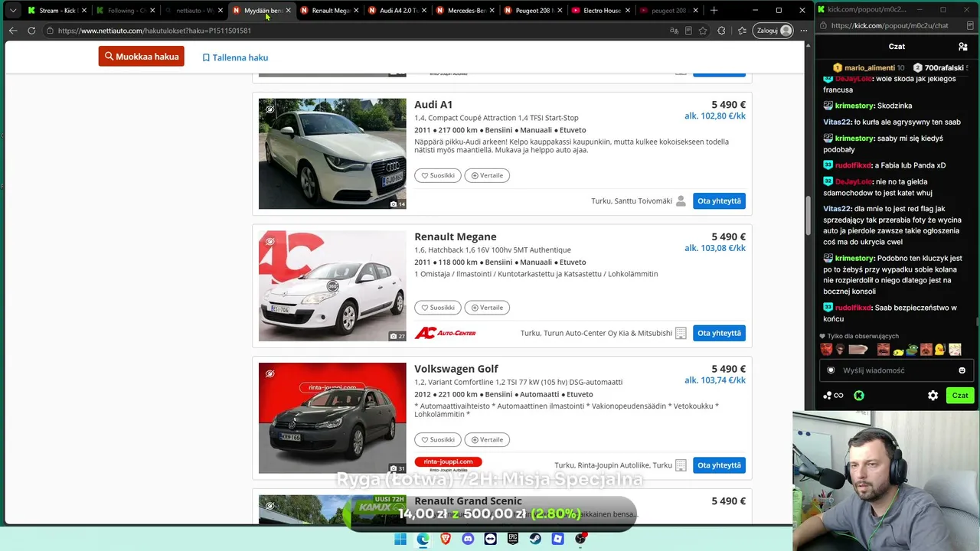Open the emoji picker in chat input
This screenshot has height=551, width=980.
click(962, 370)
